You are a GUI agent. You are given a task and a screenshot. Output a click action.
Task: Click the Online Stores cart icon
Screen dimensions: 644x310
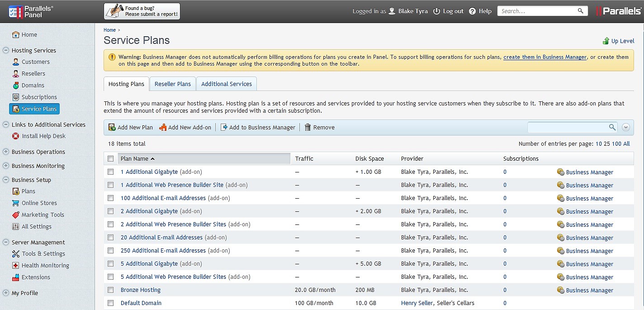point(16,203)
